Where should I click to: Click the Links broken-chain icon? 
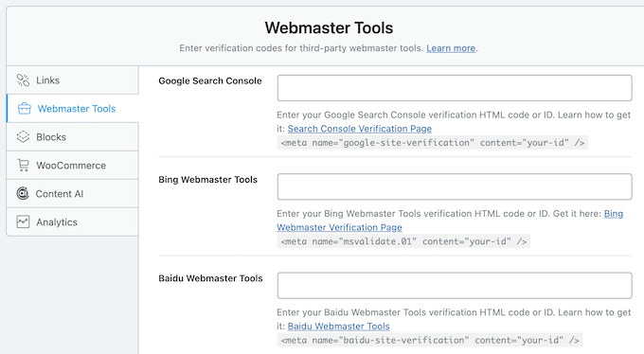pyautogui.click(x=23, y=80)
